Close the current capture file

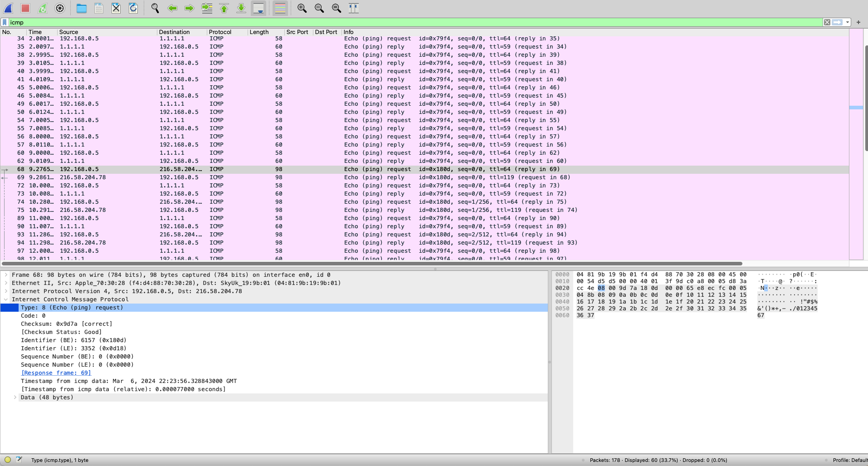(116, 8)
